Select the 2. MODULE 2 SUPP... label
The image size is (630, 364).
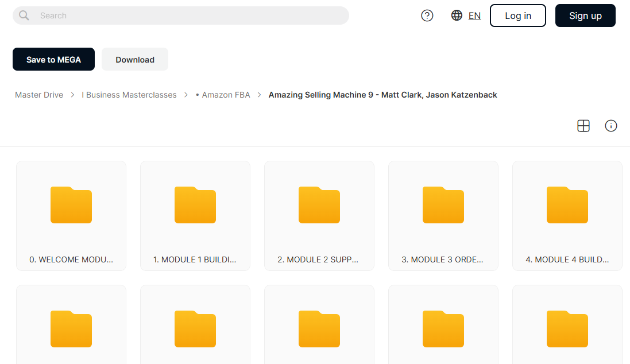pos(318,260)
